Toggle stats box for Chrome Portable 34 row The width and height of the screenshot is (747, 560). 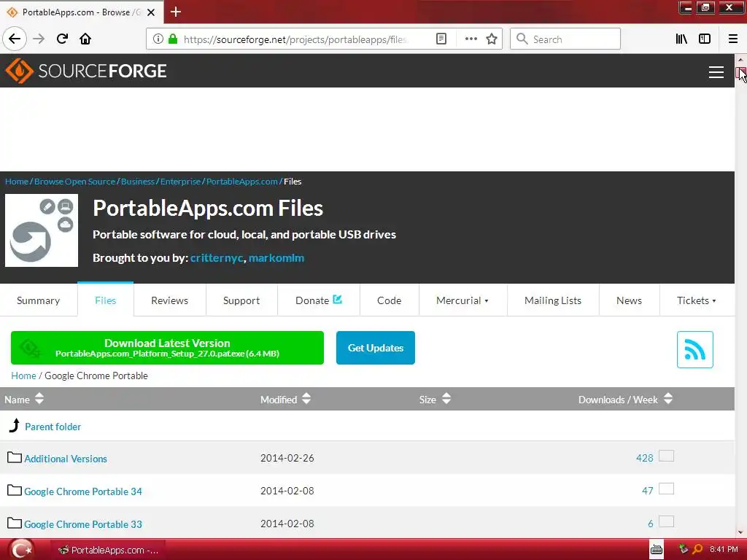pos(666,489)
